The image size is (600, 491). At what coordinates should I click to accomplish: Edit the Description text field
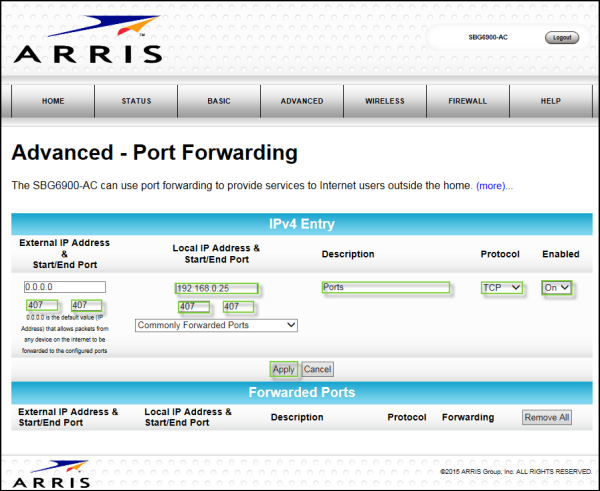(x=385, y=287)
